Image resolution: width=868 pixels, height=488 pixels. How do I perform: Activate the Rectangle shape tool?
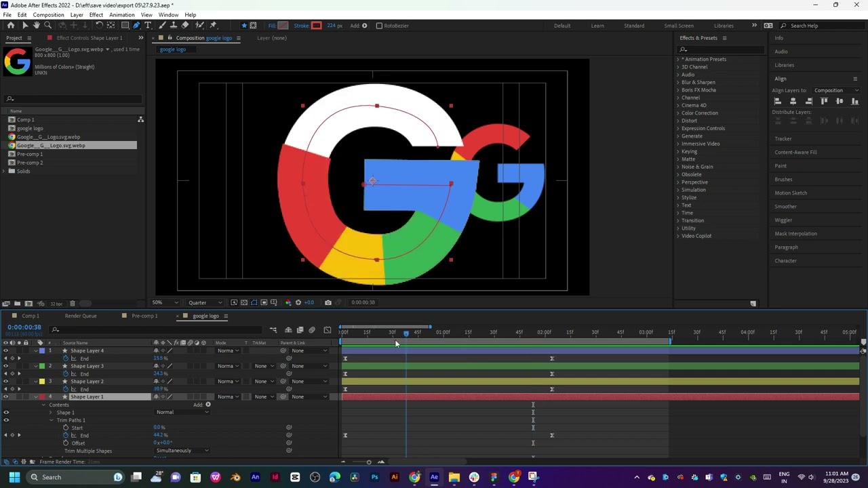[x=125, y=26]
